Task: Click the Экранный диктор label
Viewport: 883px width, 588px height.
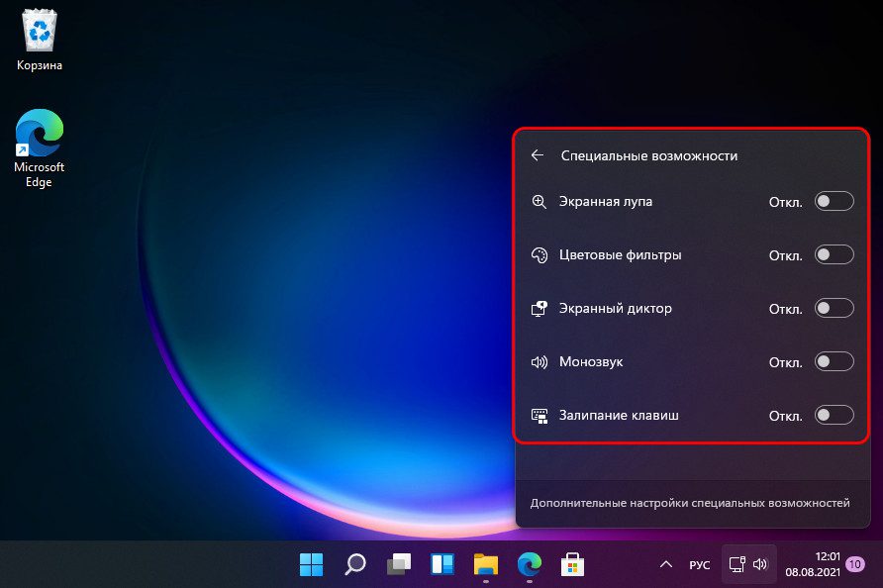Action: (x=615, y=309)
